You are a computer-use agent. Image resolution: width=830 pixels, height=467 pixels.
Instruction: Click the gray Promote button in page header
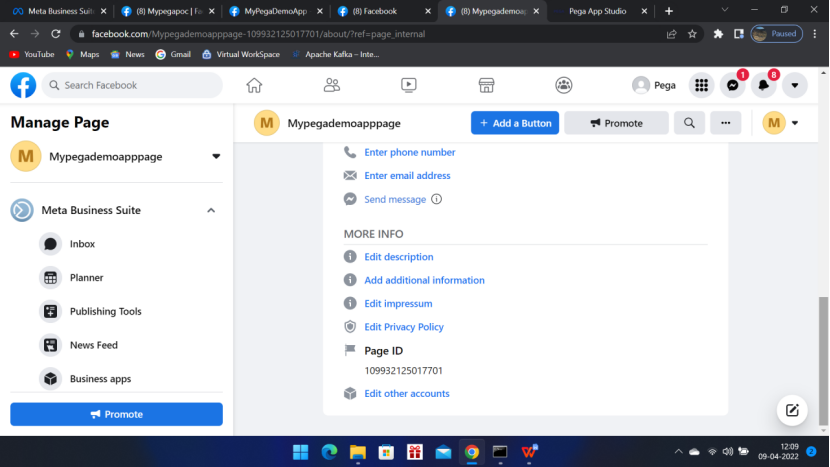(616, 123)
